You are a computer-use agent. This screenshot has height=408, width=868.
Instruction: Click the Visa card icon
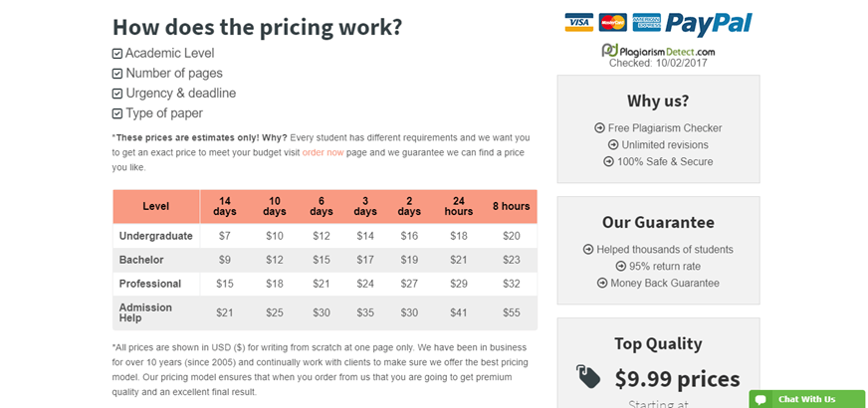579,22
